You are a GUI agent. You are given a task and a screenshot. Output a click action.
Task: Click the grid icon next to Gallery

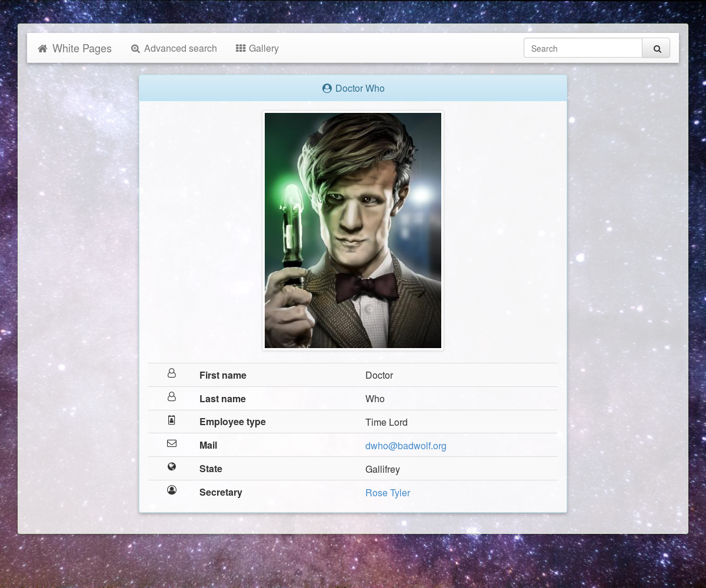coord(241,48)
